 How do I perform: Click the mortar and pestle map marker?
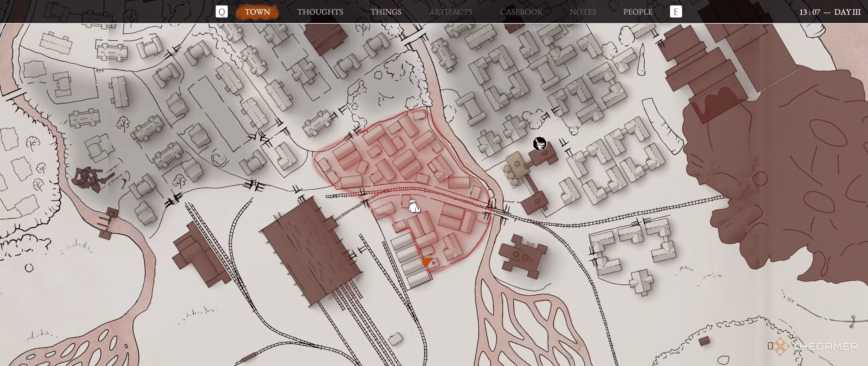[x=539, y=144]
